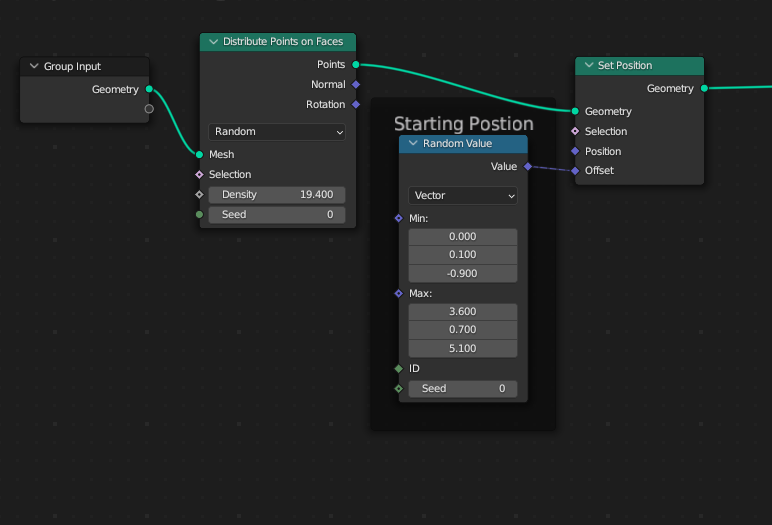The image size is (772, 525).
Task: Click the Max X value 3.600
Action: pyautogui.click(x=463, y=311)
